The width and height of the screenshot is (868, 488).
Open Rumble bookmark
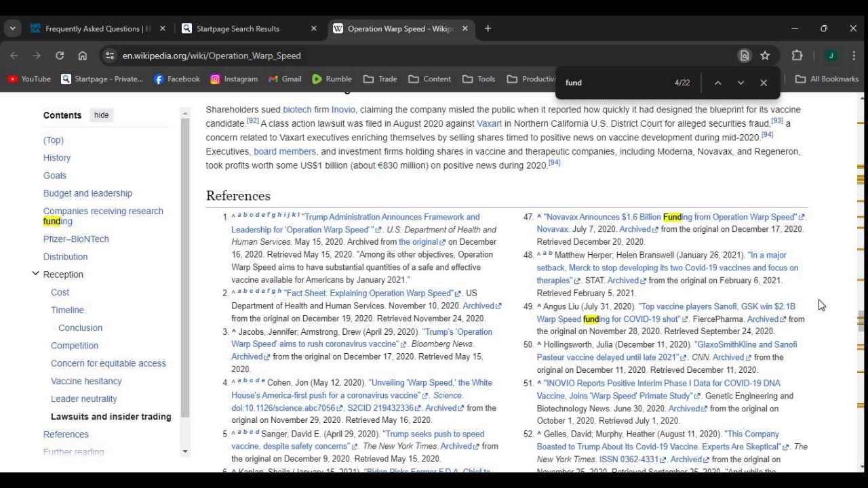click(x=332, y=79)
